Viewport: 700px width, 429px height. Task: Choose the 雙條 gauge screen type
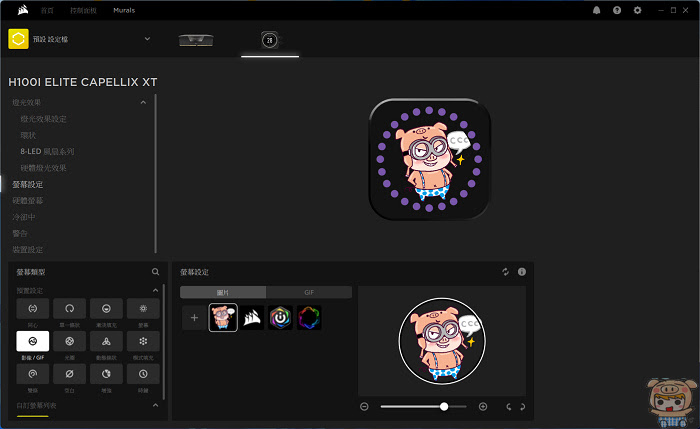pos(33,374)
